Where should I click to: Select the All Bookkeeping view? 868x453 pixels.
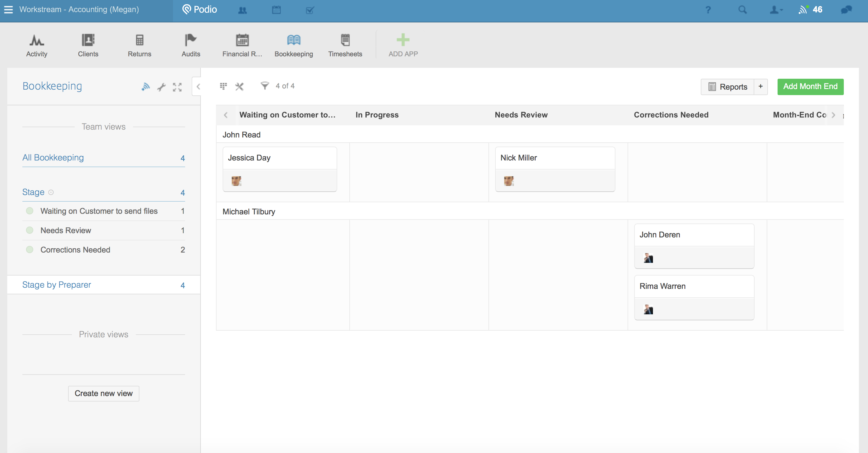pyautogui.click(x=53, y=157)
